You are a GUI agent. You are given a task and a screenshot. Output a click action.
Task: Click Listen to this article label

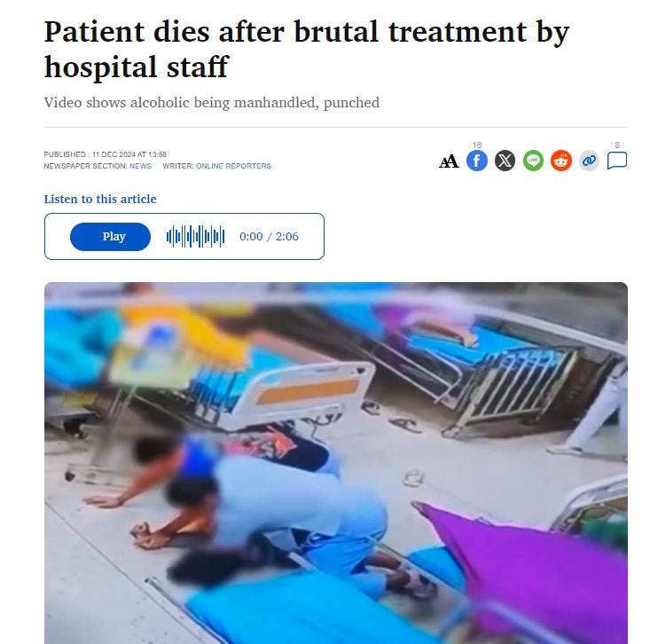click(x=100, y=199)
